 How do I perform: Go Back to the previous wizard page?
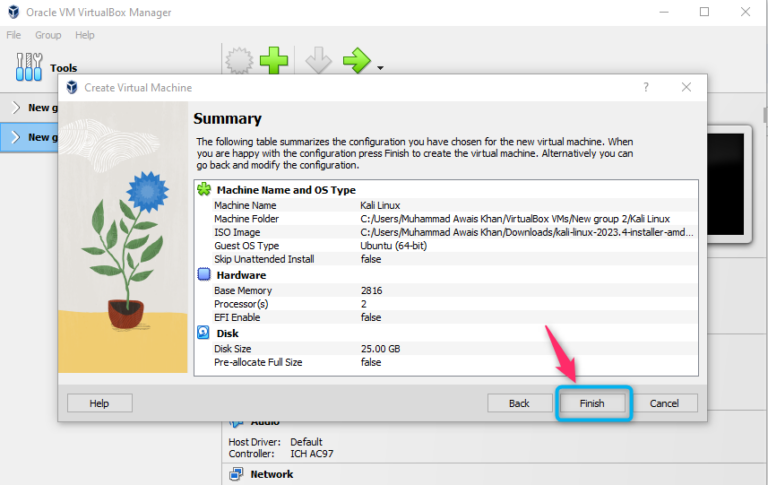click(519, 403)
